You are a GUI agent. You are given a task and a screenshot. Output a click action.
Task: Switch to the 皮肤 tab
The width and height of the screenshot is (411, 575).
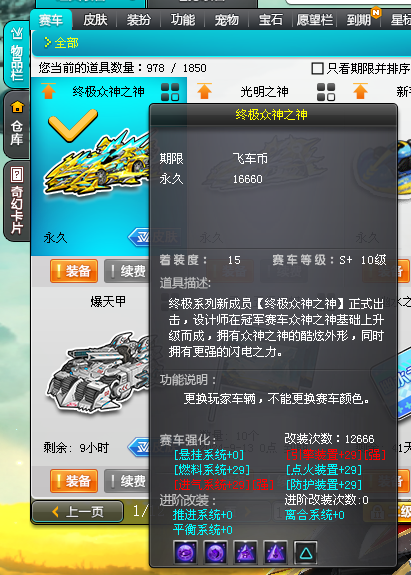tap(95, 20)
